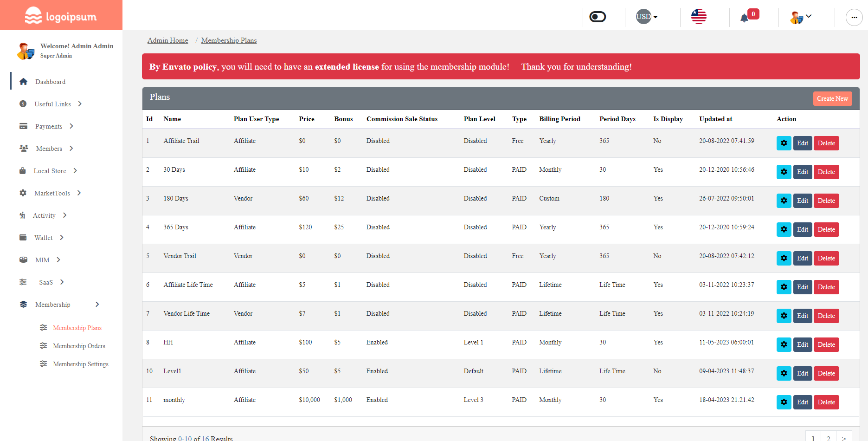Screen dimensions: 868x441
Task: Open Membership Settings from the sidebar
Action: [80, 364]
